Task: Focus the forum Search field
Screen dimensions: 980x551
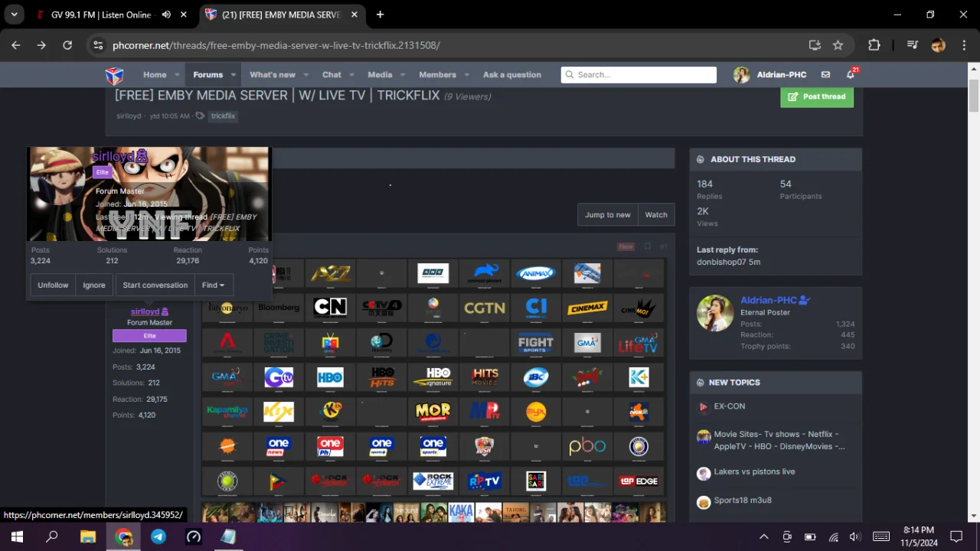Action: pyautogui.click(x=639, y=75)
